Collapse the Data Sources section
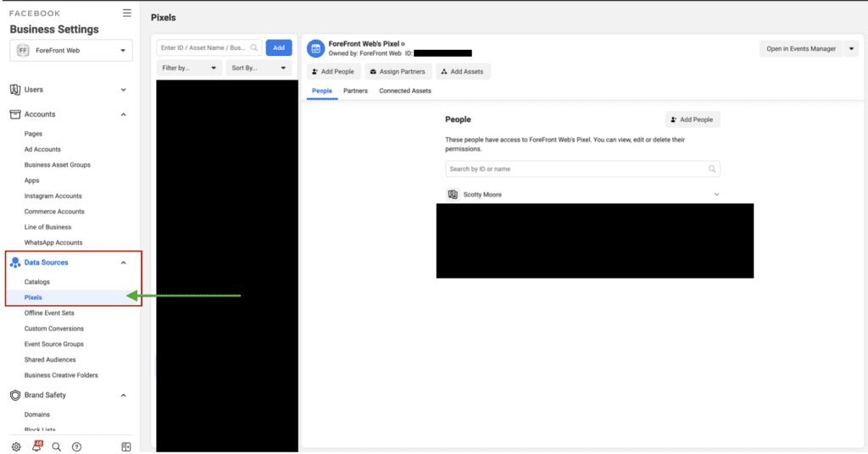This screenshot has width=868, height=454. coord(124,263)
